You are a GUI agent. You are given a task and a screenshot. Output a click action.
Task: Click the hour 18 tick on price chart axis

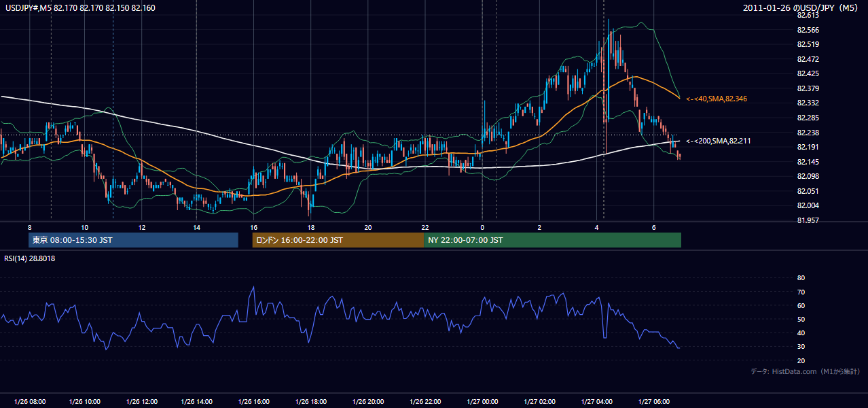point(310,228)
